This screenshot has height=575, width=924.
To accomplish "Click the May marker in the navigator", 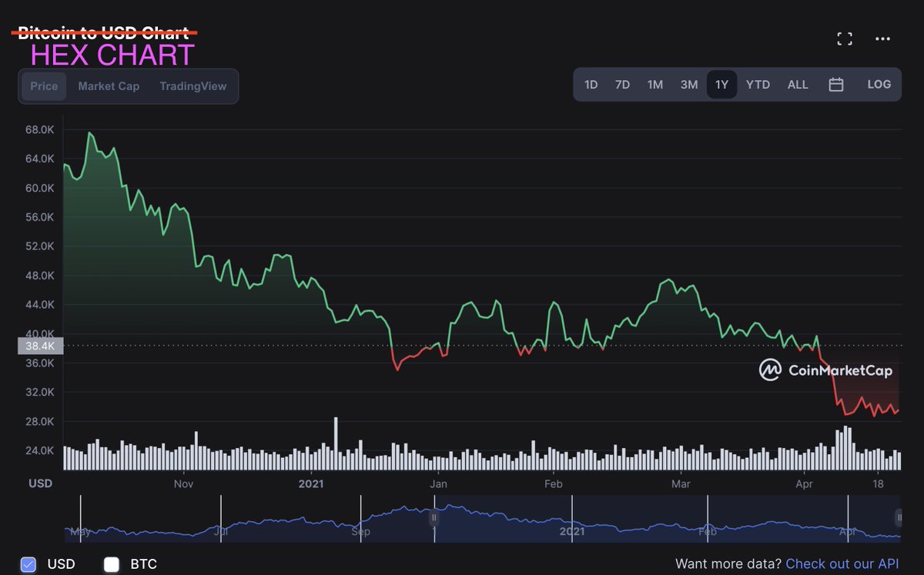I will 80,531.
